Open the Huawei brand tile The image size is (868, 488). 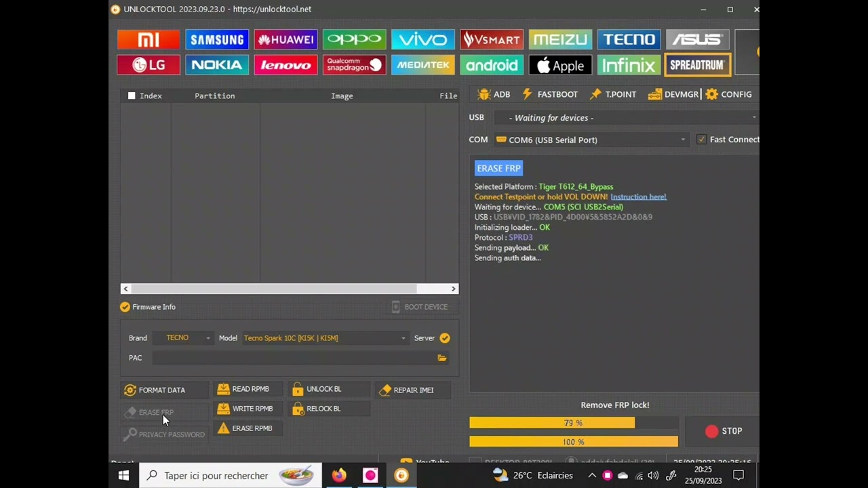pyautogui.click(x=285, y=40)
